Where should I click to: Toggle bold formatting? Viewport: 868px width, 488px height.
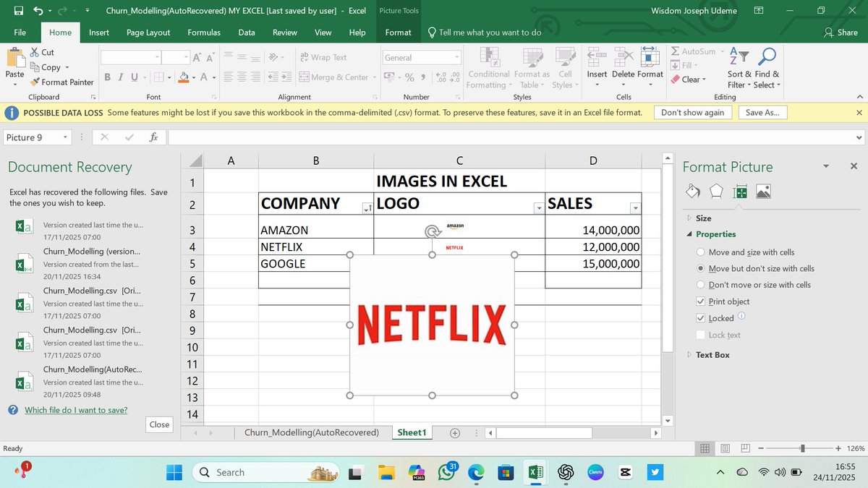(107, 76)
